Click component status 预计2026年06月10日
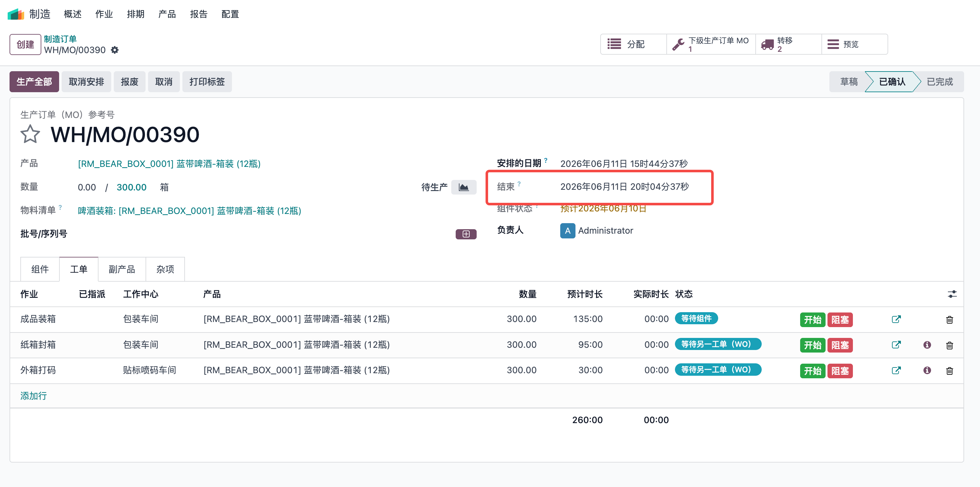This screenshot has width=980, height=487. pos(603,209)
